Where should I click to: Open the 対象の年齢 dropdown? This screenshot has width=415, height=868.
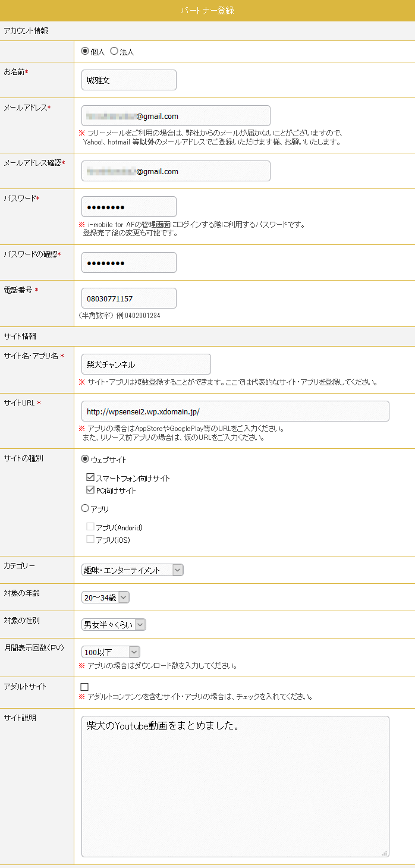click(105, 597)
